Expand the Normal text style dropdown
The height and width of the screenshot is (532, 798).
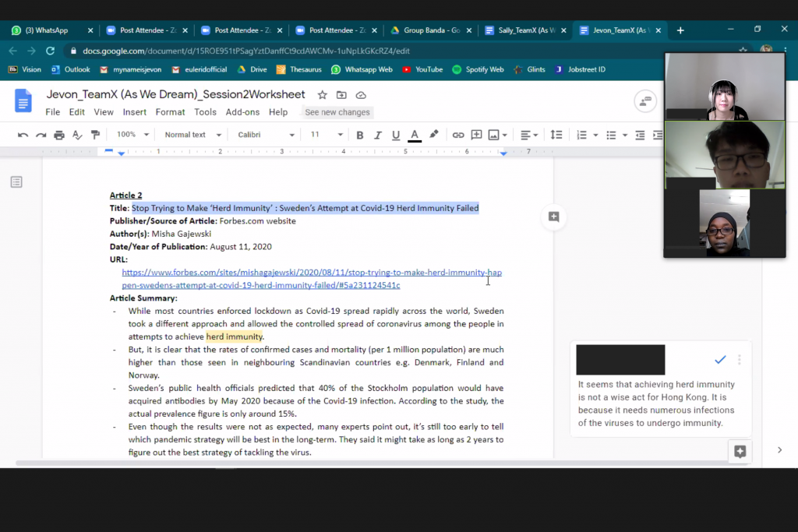(x=189, y=135)
